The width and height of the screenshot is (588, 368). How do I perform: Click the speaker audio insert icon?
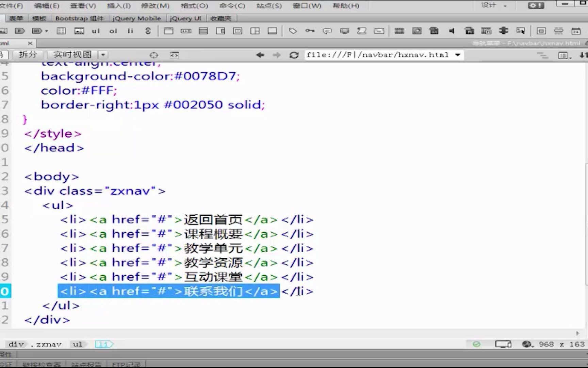(x=452, y=31)
